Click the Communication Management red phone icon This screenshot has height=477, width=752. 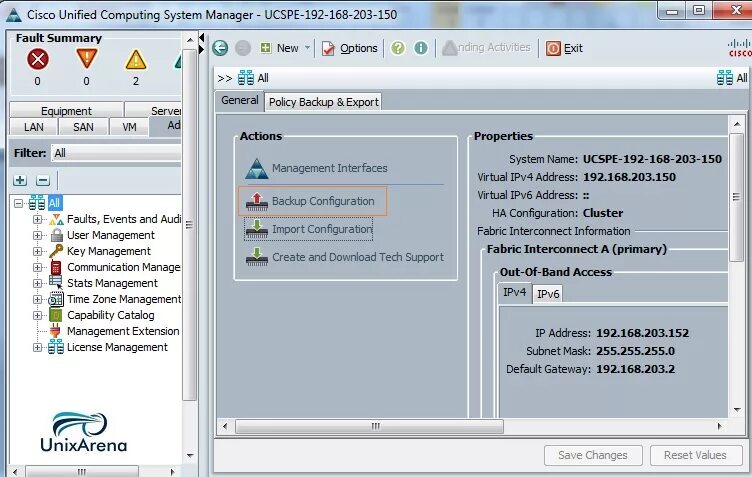click(56, 267)
